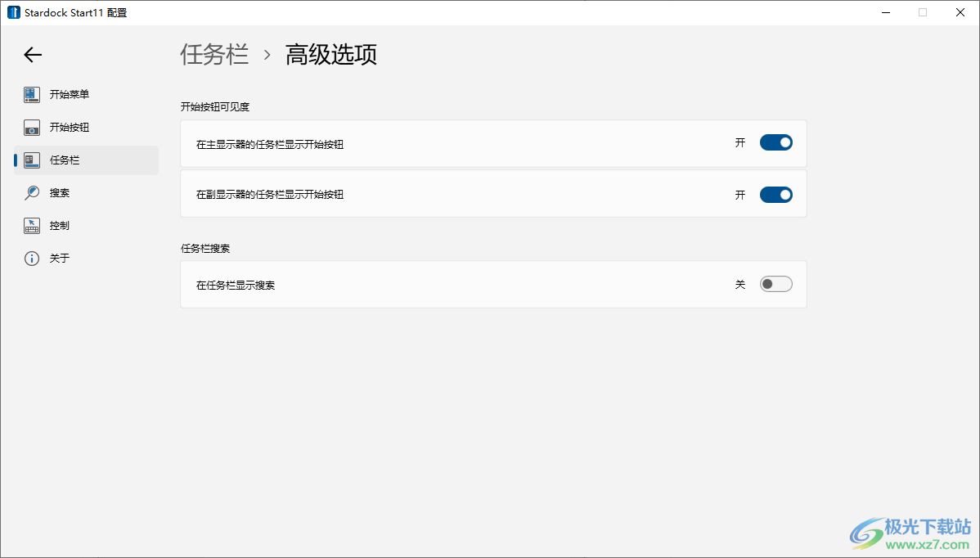The width and height of the screenshot is (980, 558).
Task: Click the 任务栏搜索 section heading
Action: 205,249
